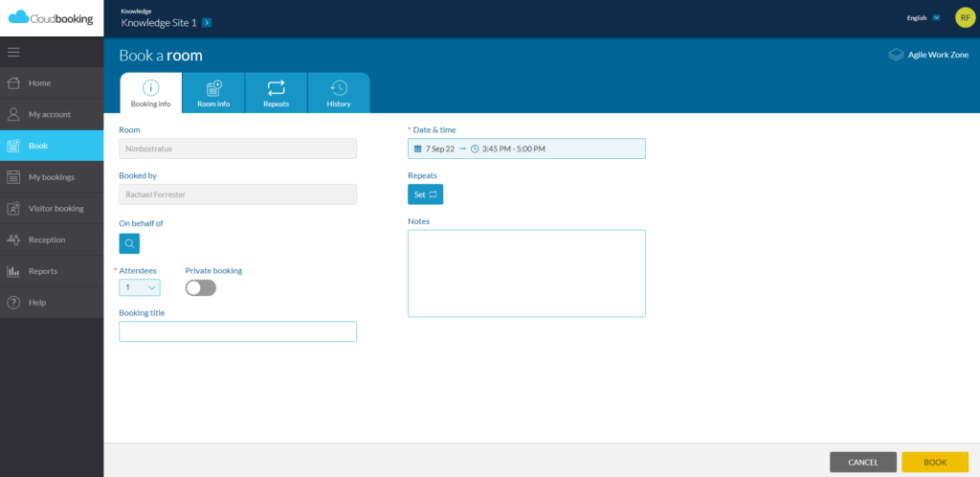Select Book in the sidebar
980x477 pixels.
click(52, 146)
